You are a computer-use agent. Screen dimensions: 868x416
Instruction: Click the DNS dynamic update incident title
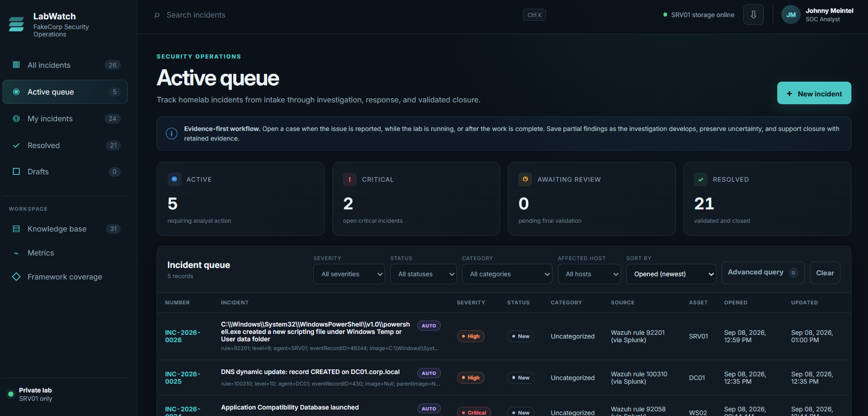click(x=310, y=372)
